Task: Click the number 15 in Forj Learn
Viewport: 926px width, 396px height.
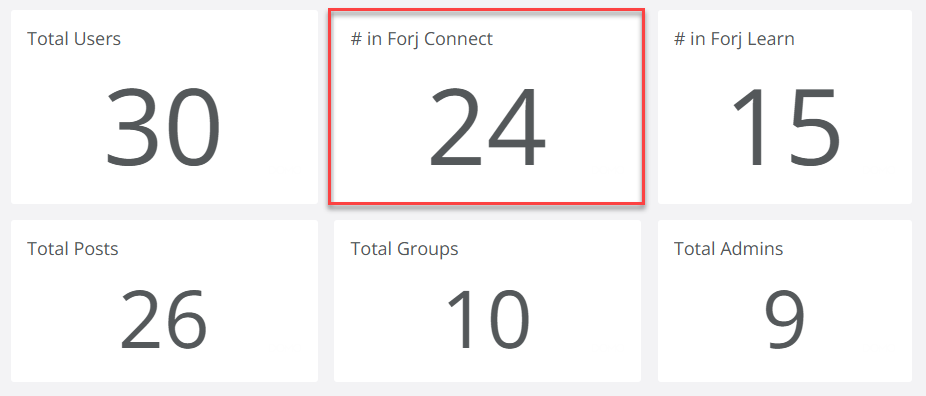Action: (x=785, y=128)
